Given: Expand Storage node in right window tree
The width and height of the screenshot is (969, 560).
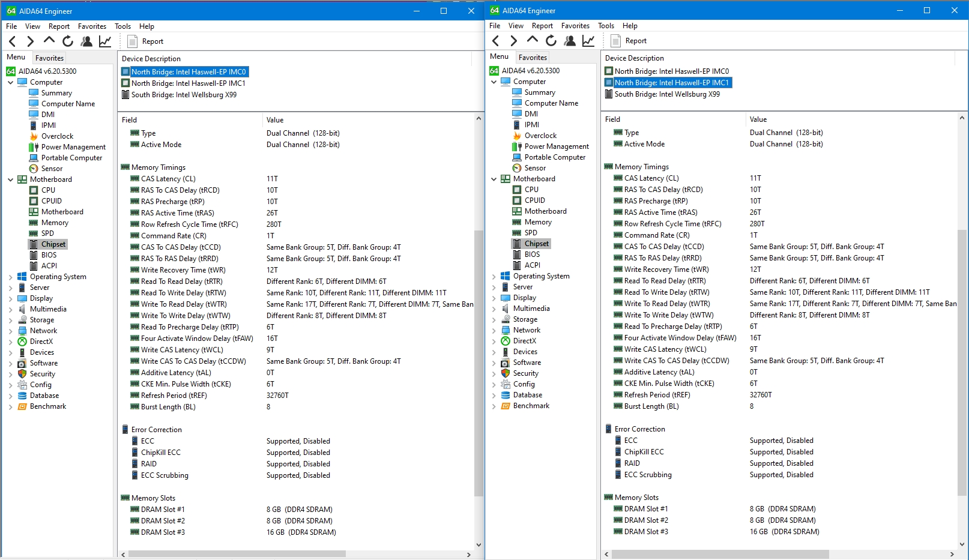Looking at the screenshot, I should [494, 319].
